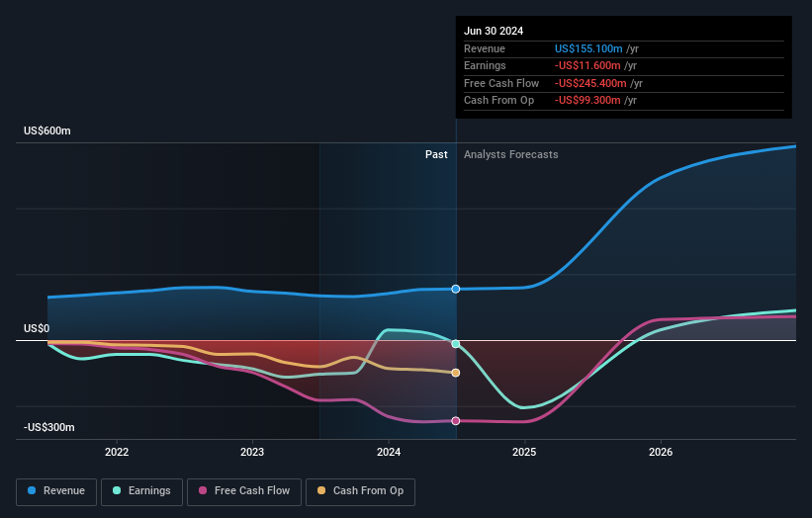
Task: Click the -US$99.300m cash from op value
Action: pyautogui.click(x=587, y=101)
